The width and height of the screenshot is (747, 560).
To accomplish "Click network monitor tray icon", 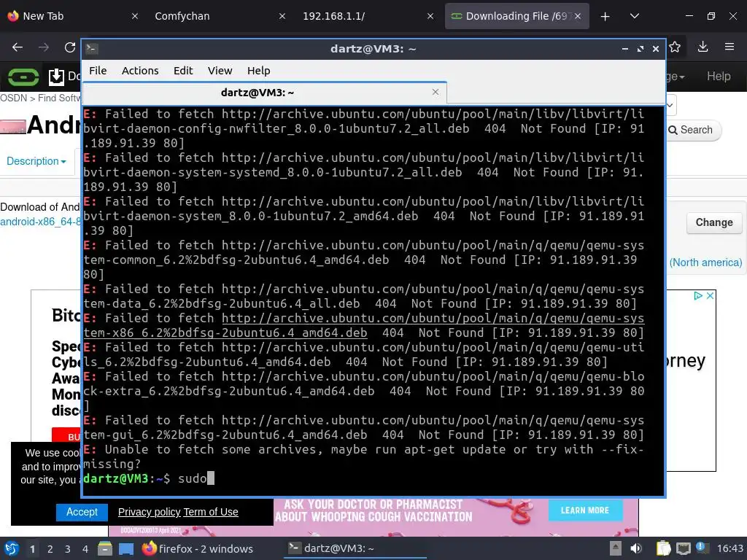I will pos(684,548).
